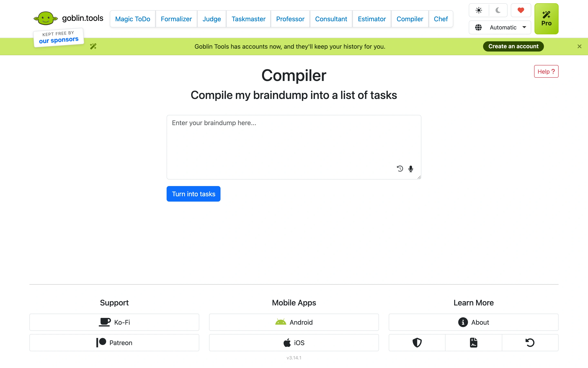The image size is (588, 368).
Task: Open the Ko-Fi support link
Action: point(114,322)
